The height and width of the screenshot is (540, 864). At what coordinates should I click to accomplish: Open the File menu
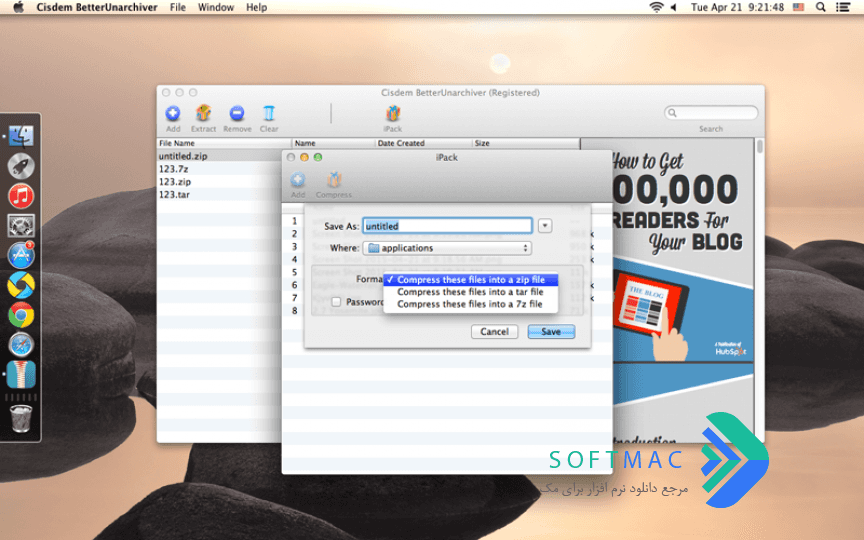click(177, 7)
